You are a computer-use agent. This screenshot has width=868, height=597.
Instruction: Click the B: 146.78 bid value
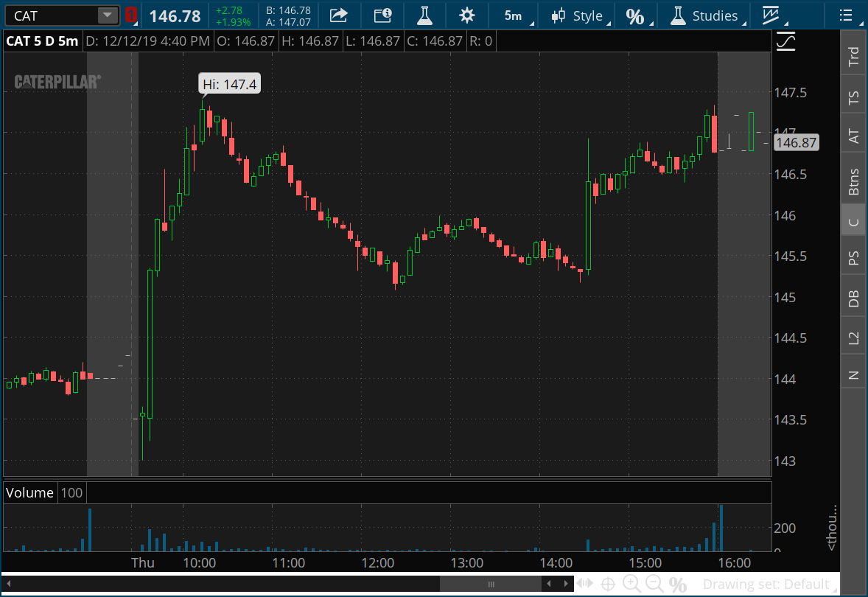pos(288,10)
